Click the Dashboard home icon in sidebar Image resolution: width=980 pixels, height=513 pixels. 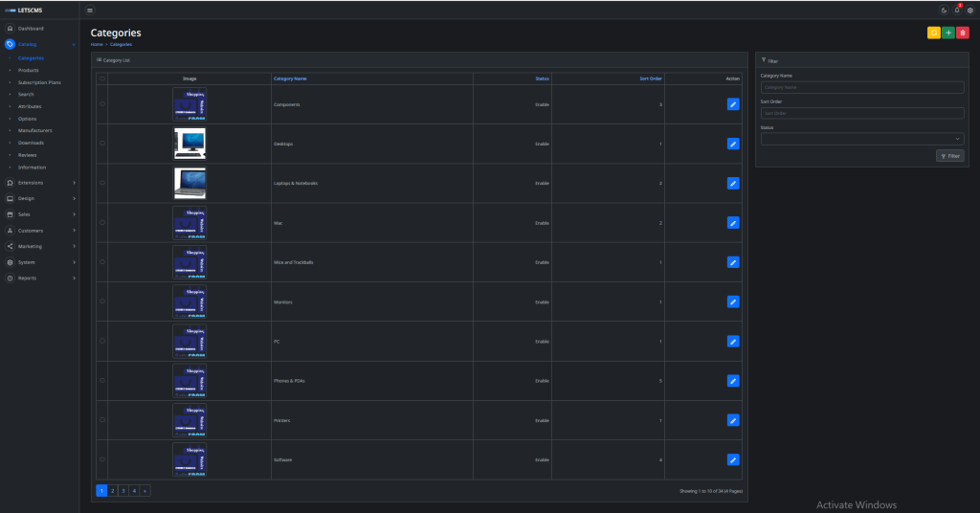point(10,28)
